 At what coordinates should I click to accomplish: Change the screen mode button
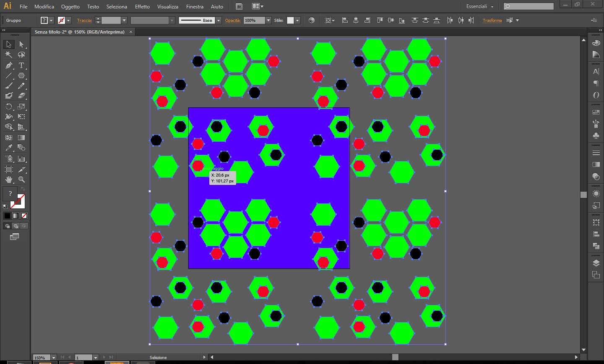click(x=14, y=237)
